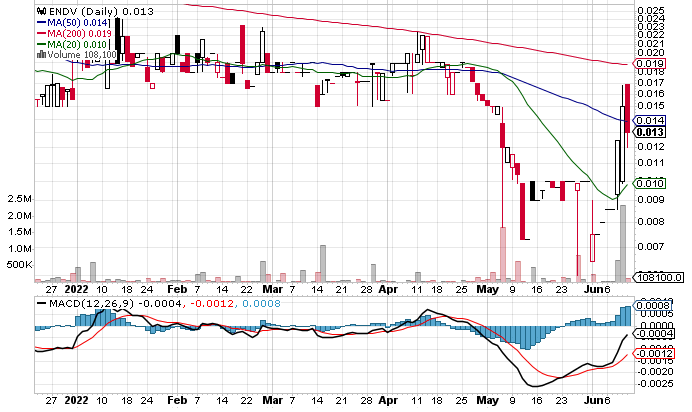Click the green-boxed 0.010 price tag
This screenshot has width=692, height=412.
pyautogui.click(x=650, y=183)
